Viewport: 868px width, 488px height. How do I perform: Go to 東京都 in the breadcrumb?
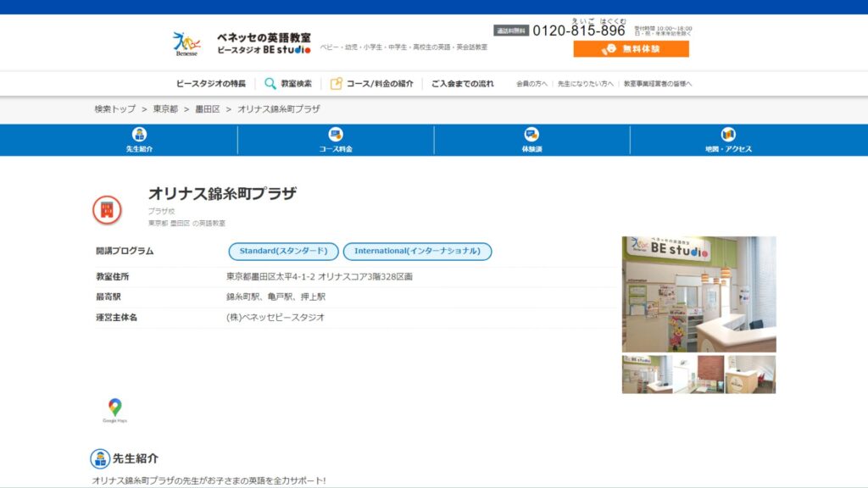(x=165, y=109)
